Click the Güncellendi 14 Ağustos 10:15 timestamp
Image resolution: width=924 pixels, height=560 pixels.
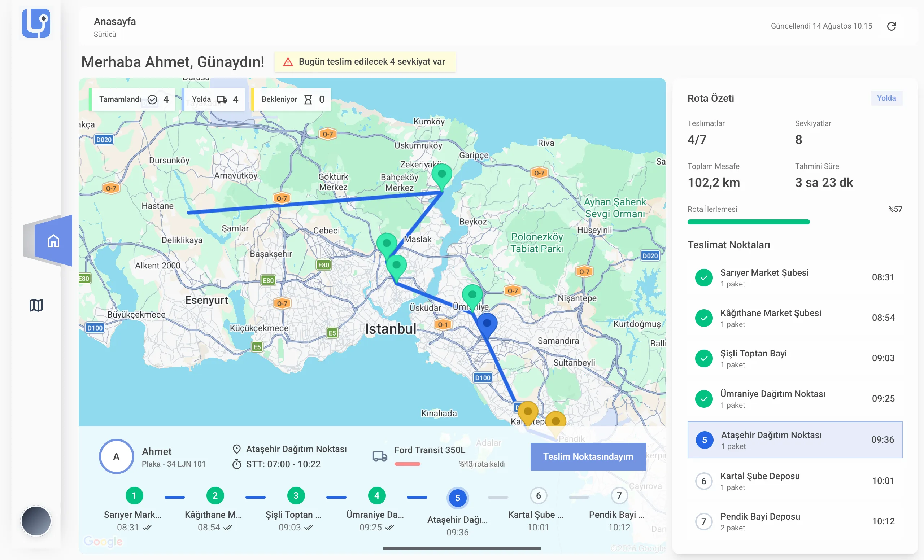(x=821, y=26)
